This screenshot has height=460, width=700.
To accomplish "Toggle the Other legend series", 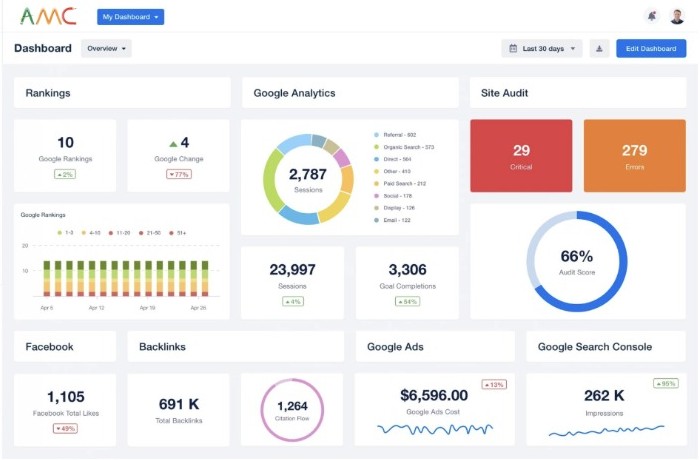I will 392,171.
